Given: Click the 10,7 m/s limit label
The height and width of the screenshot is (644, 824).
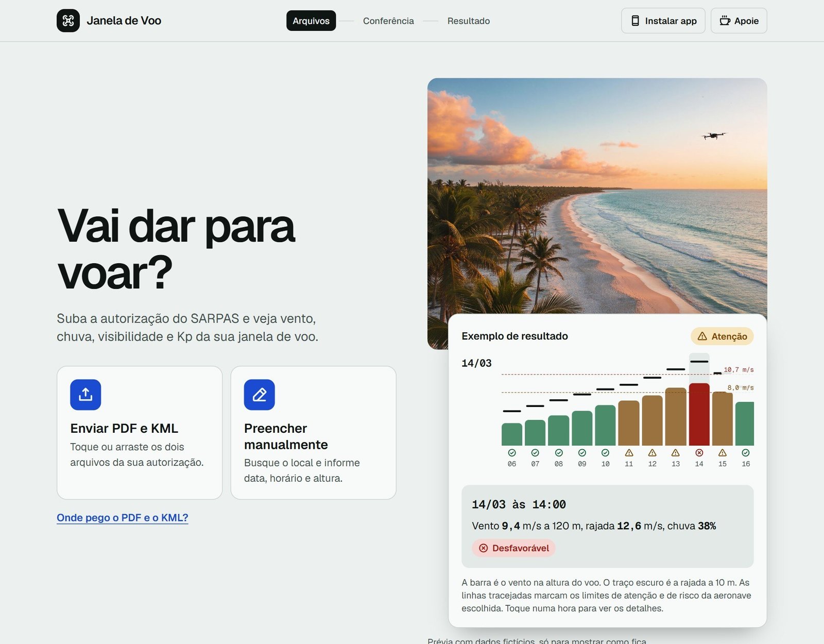Looking at the screenshot, I should point(739,370).
